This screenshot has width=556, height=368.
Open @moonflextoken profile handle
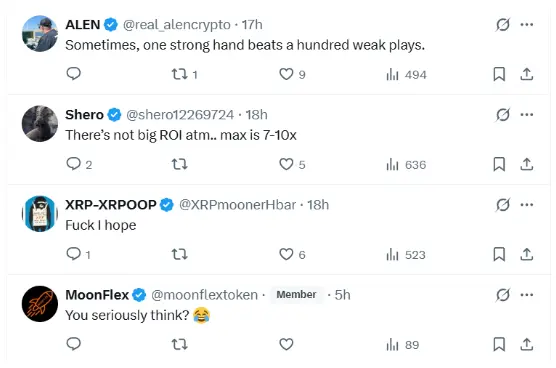204,295
